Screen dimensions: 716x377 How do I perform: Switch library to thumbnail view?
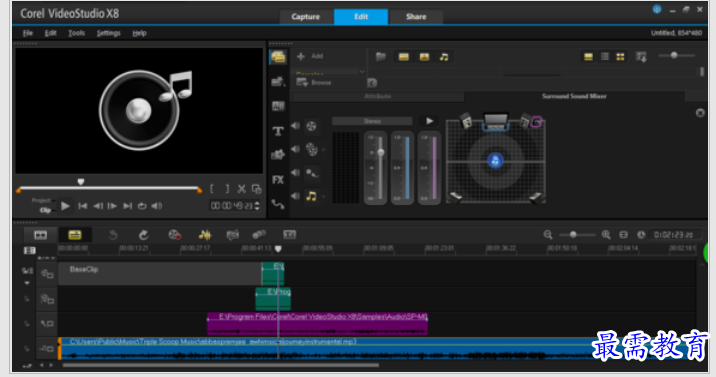(x=620, y=57)
